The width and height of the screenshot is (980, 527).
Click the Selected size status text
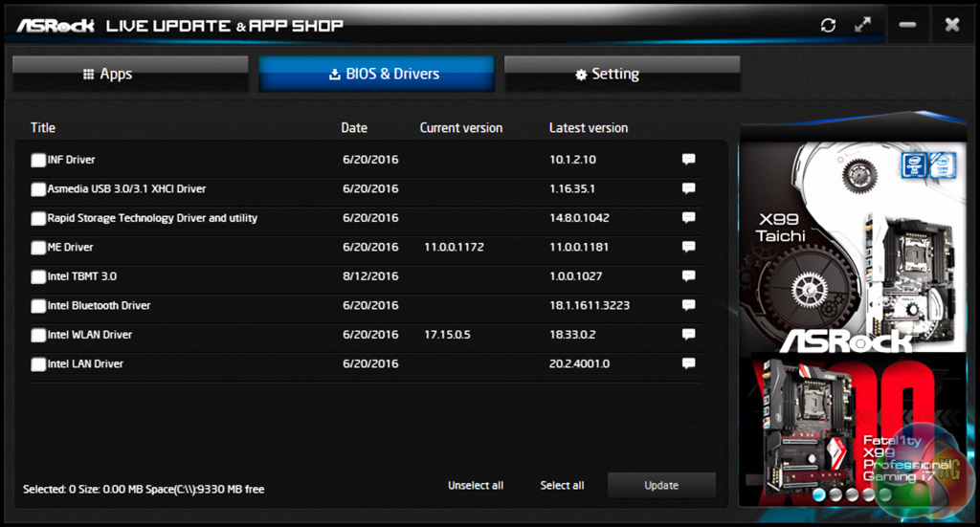[x=144, y=489]
